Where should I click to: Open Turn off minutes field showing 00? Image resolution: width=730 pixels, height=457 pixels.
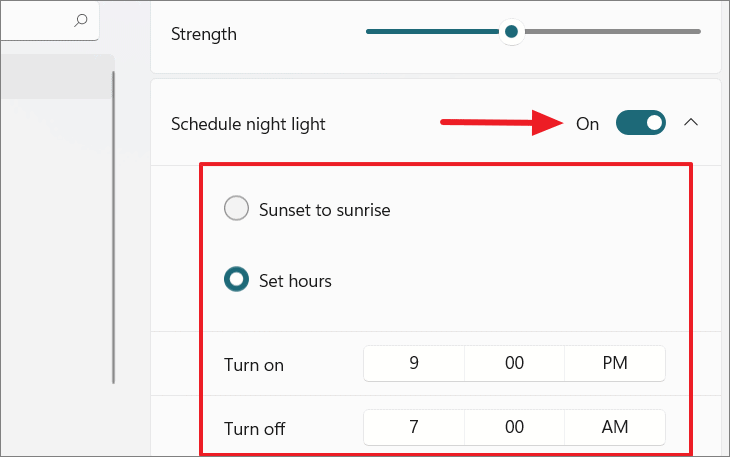click(x=514, y=427)
